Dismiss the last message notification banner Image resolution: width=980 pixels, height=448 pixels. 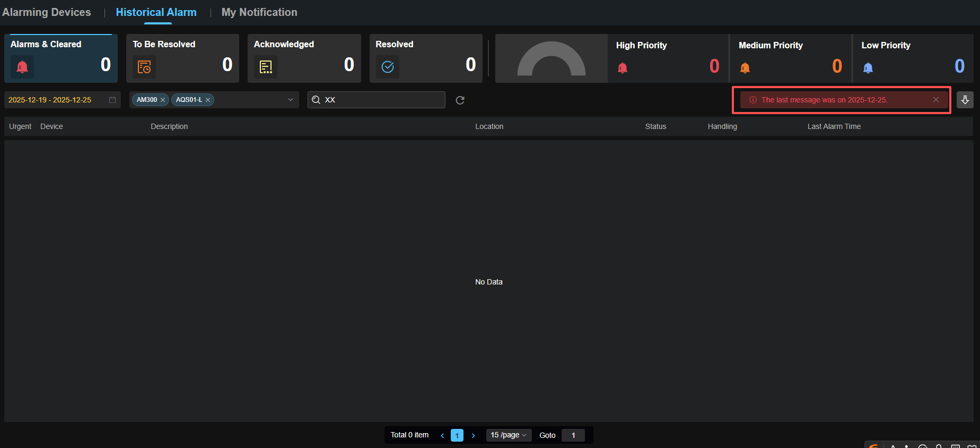[936, 100]
